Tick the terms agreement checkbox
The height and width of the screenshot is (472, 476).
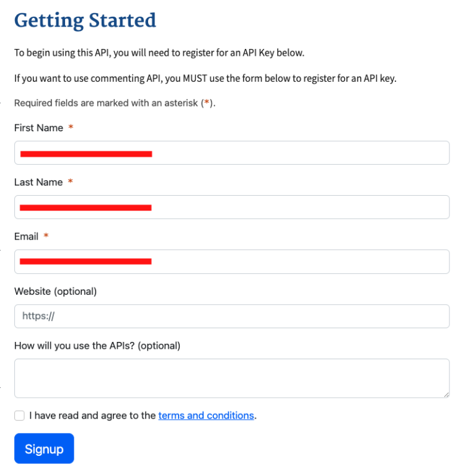click(19, 416)
